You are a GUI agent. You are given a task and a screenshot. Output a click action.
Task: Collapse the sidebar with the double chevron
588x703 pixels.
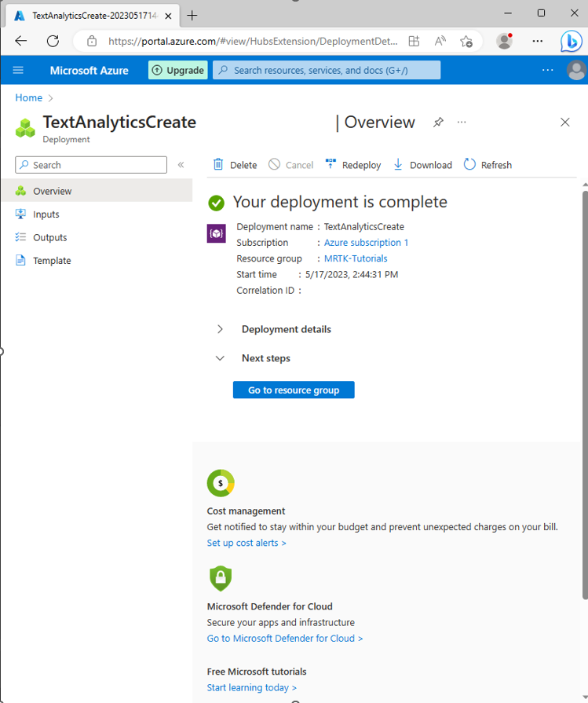(x=181, y=164)
